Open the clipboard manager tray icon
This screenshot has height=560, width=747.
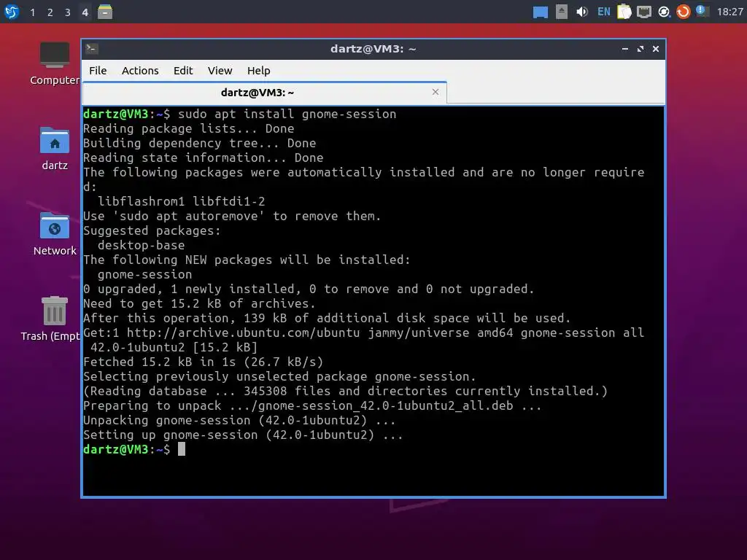coord(624,12)
